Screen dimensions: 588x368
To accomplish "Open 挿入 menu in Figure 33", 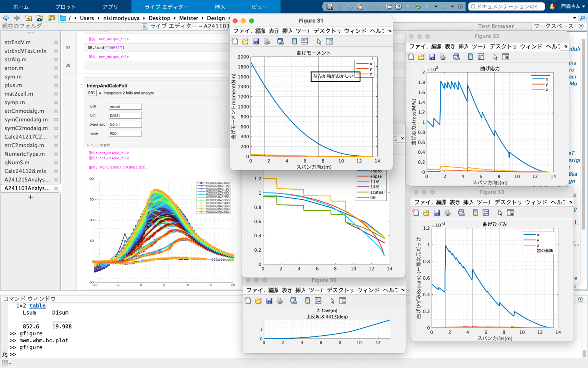I will coord(468,202).
